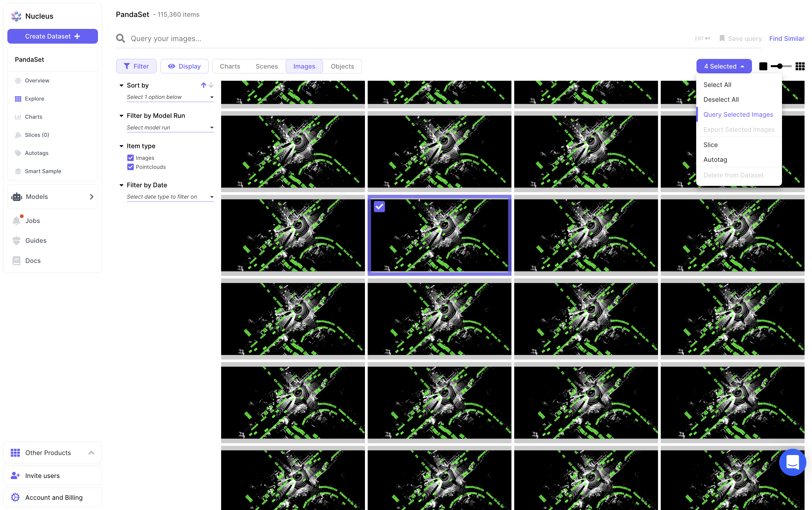Viewport: 812px width, 510px height.
Task: Adjust the thumbnail size slider
Action: pyautogui.click(x=780, y=67)
